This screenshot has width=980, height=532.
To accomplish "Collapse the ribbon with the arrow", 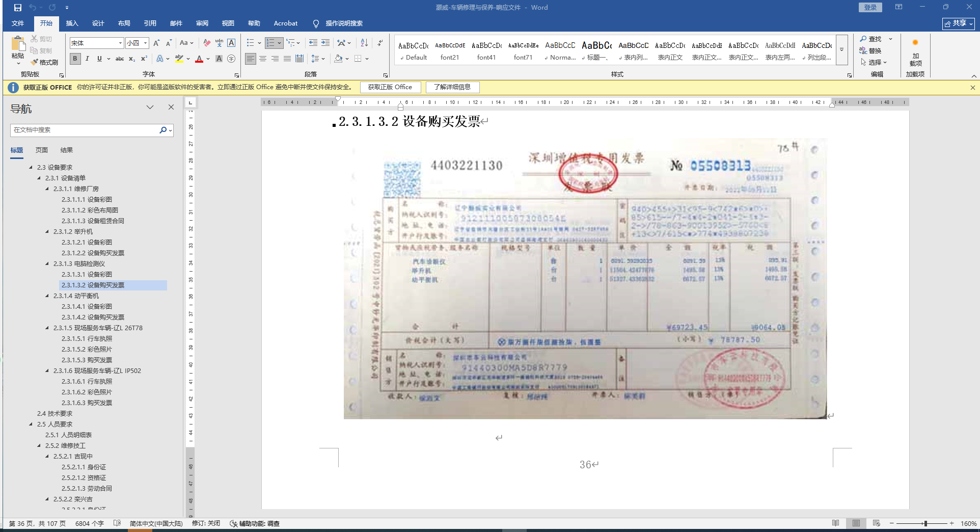I will click(973, 75).
